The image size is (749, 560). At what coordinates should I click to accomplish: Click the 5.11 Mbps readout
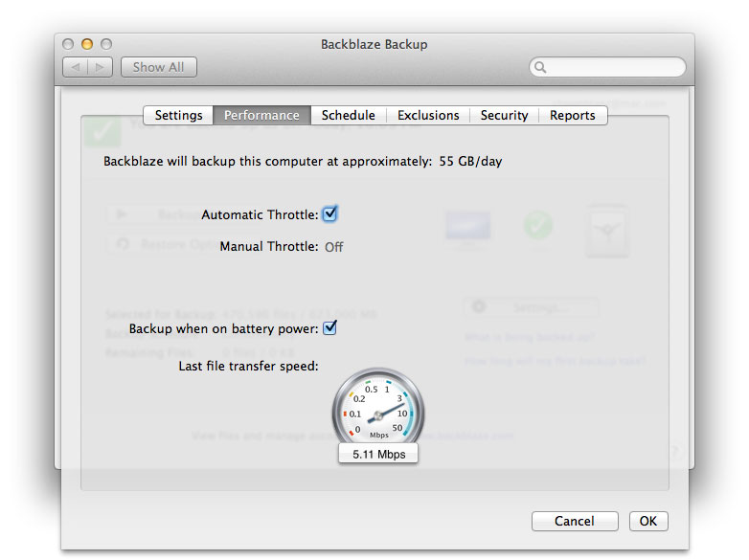point(378,454)
